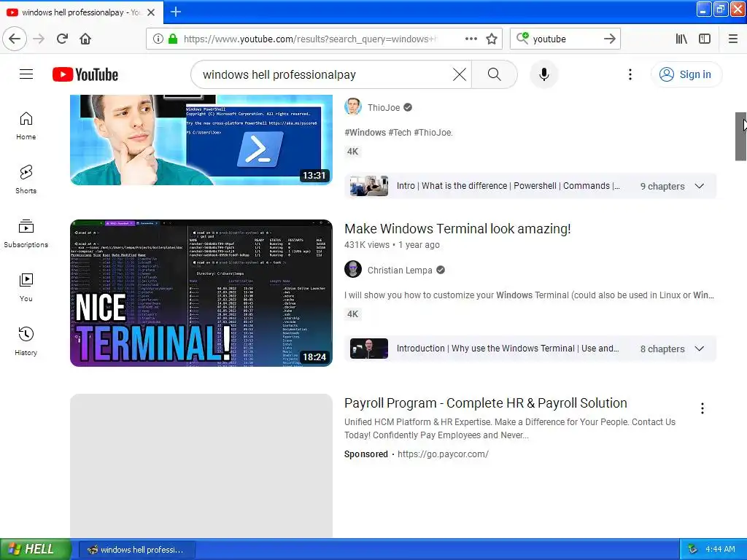Click the 431K views text
Image resolution: width=747 pixels, height=560 pixels.
[367, 245]
